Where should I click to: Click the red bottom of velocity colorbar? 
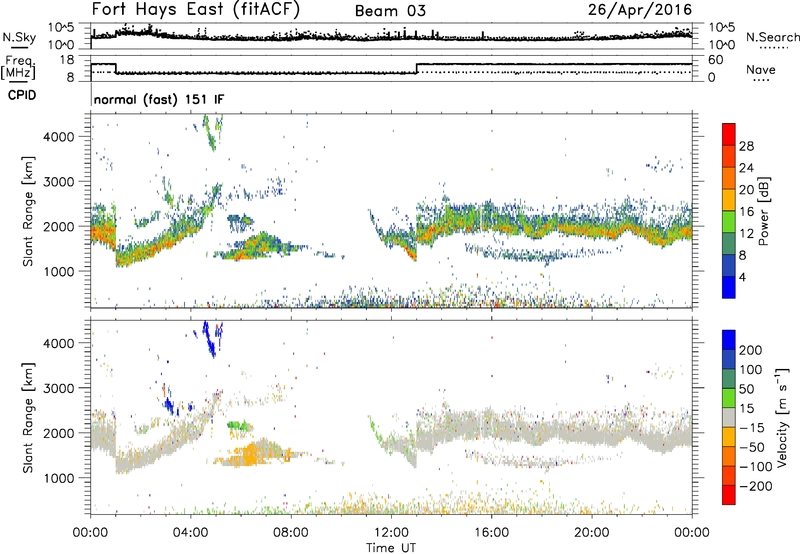[729, 495]
